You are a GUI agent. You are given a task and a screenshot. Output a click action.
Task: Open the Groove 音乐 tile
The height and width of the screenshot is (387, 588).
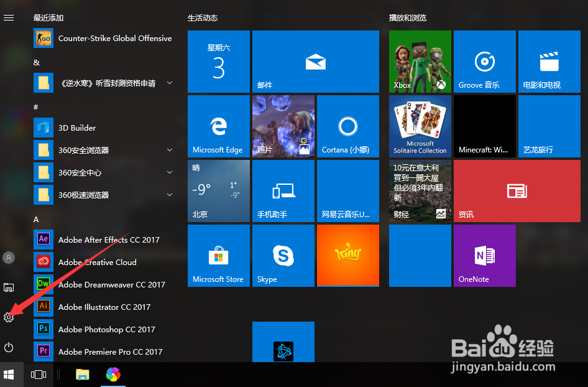pyautogui.click(x=484, y=62)
